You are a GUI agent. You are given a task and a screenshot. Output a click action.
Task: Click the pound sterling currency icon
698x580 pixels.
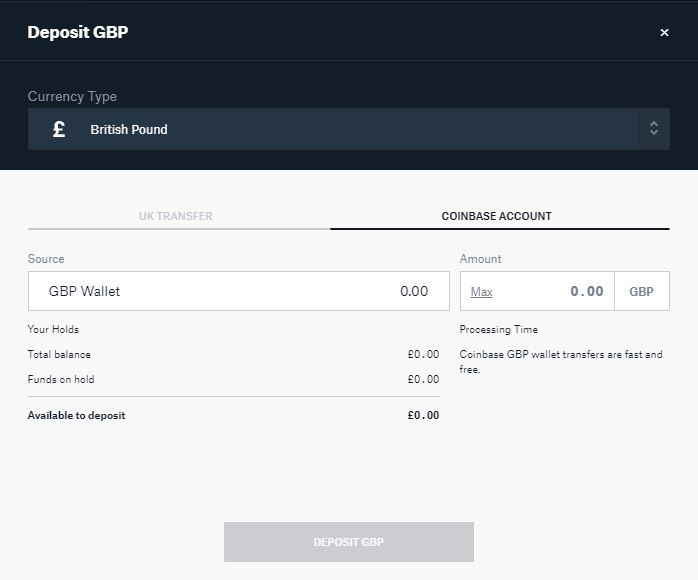tap(59, 129)
